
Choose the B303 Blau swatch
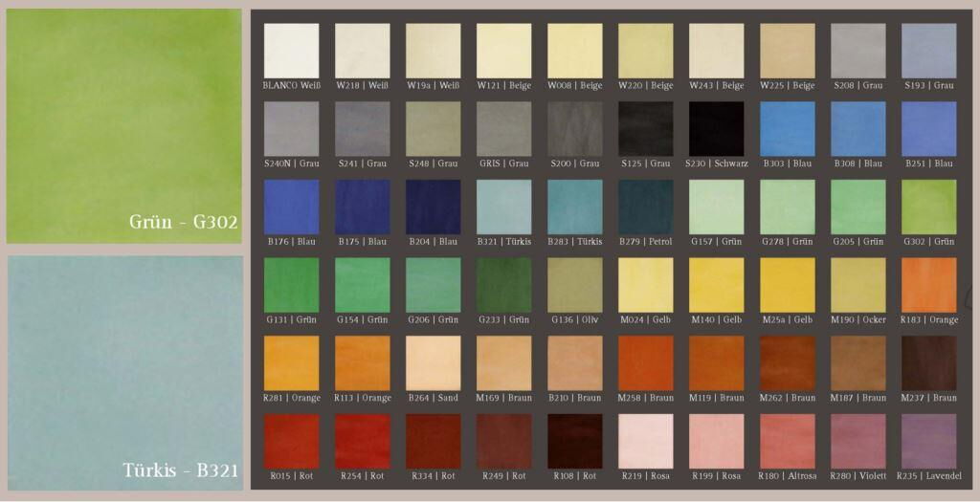click(x=787, y=129)
